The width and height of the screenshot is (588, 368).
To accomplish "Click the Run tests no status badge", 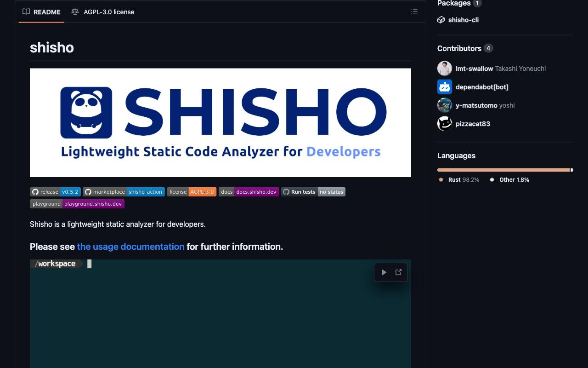I will tap(313, 192).
